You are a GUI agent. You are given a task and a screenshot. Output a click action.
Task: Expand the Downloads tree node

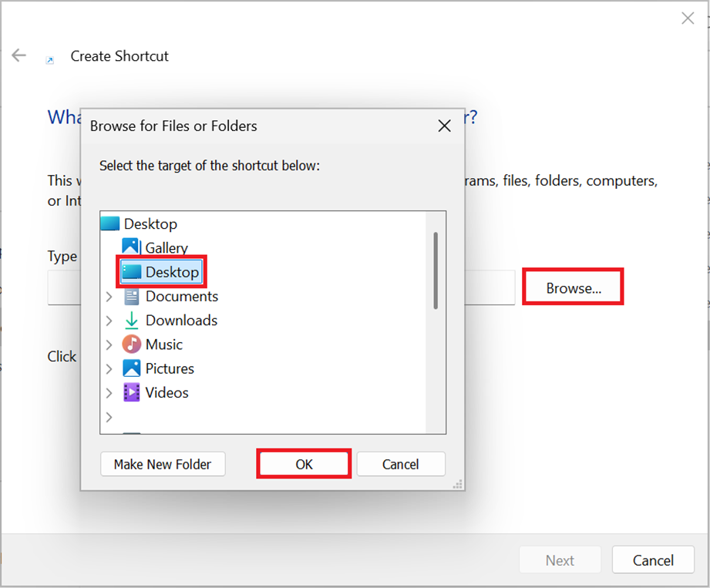pyautogui.click(x=109, y=321)
